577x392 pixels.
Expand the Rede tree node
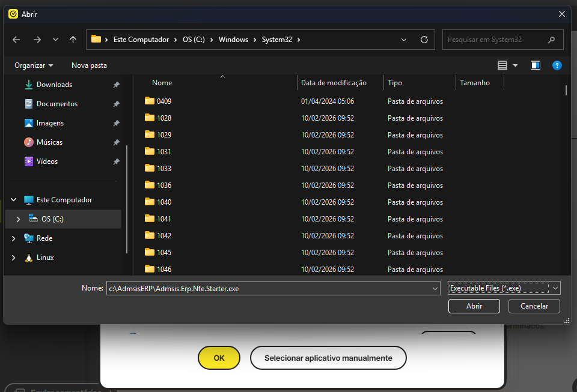[14, 238]
